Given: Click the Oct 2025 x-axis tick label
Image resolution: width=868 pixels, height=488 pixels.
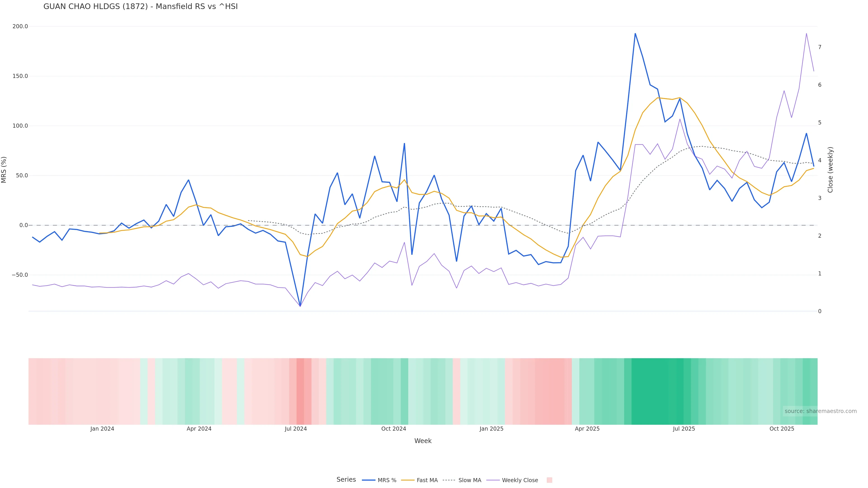Looking at the screenshot, I should 782,429.
